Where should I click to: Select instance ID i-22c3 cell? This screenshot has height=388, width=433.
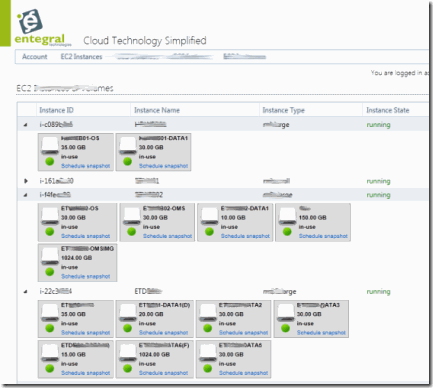click(55, 292)
